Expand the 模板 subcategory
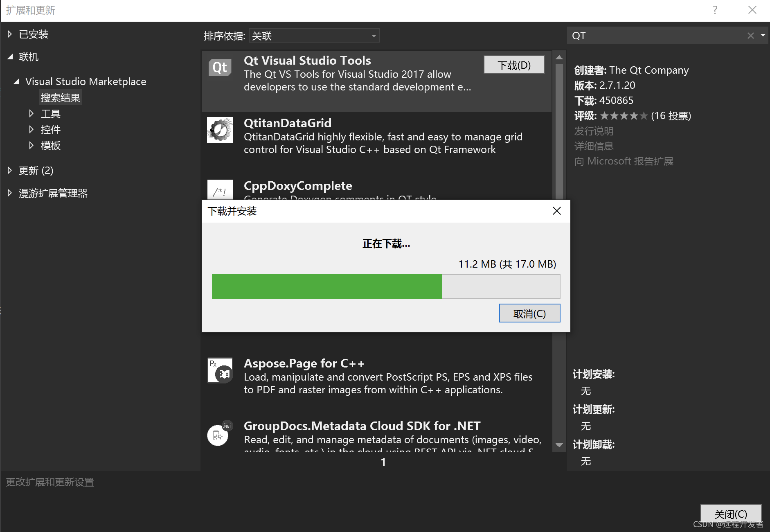Screen dimensions: 770x532 click(32, 145)
